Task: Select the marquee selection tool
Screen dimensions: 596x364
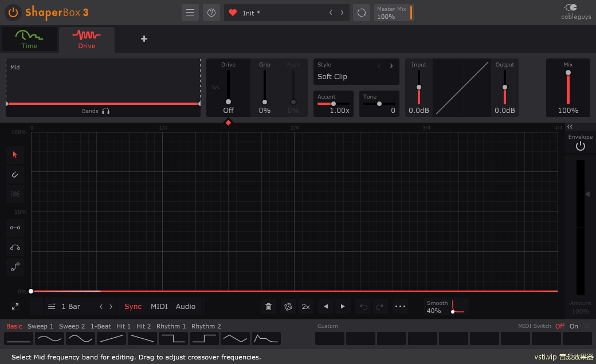Action: pos(15,194)
